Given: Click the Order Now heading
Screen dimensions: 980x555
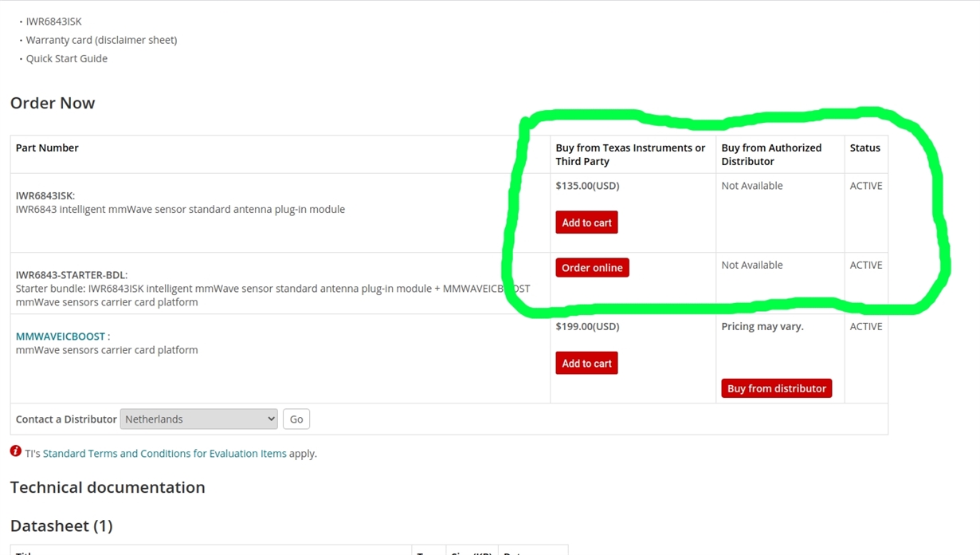Looking at the screenshot, I should 53,103.
